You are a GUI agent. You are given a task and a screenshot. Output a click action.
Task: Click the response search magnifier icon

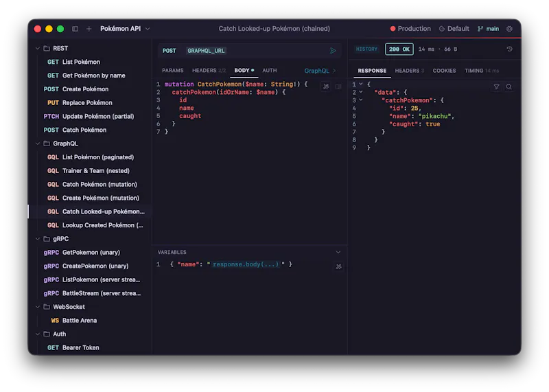click(509, 87)
